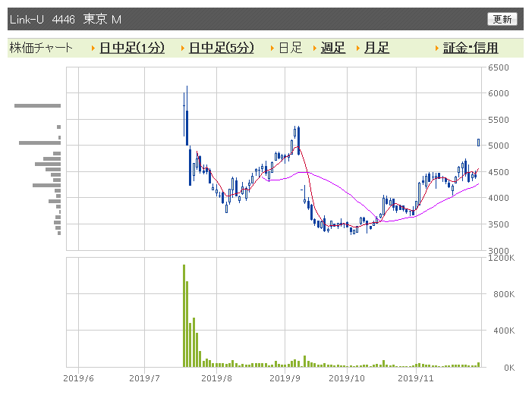Click the 2019/10 date label
This screenshot has width=532, height=398.
347,378
